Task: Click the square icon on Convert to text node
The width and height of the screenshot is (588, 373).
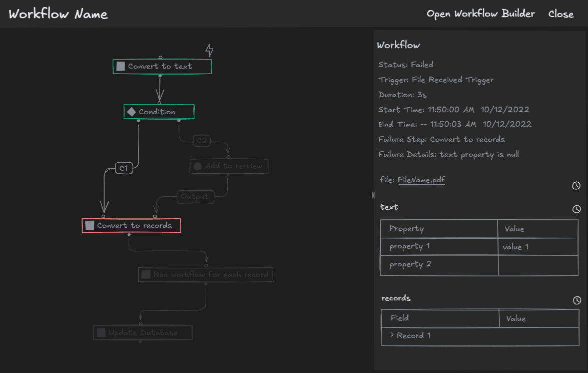Action: point(120,66)
